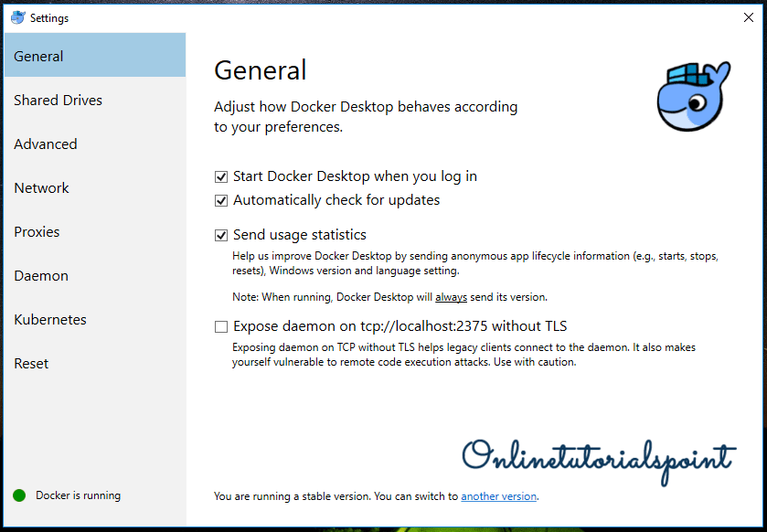Open the Reset settings section
Image resolution: width=767 pixels, height=532 pixels.
(x=31, y=364)
